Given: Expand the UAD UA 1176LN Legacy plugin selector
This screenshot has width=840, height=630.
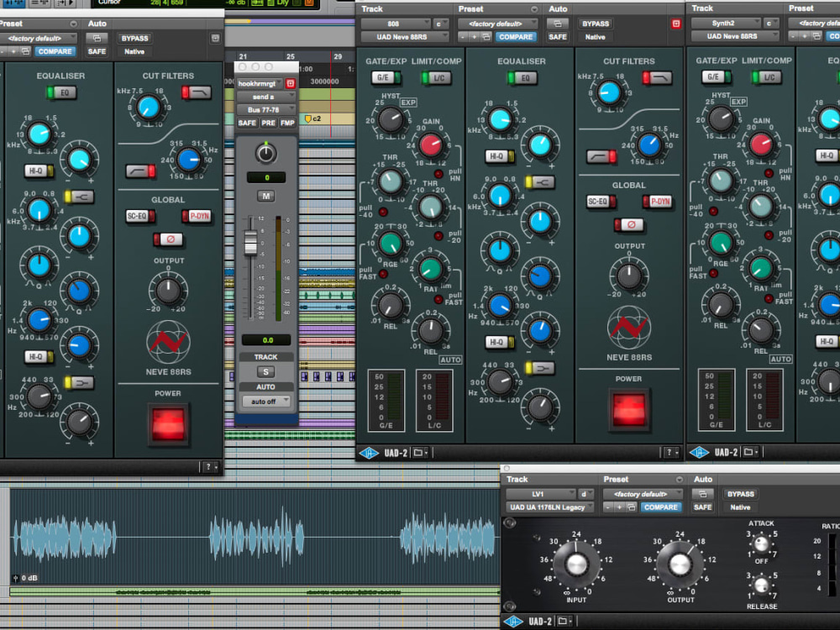Looking at the screenshot, I should [x=549, y=507].
